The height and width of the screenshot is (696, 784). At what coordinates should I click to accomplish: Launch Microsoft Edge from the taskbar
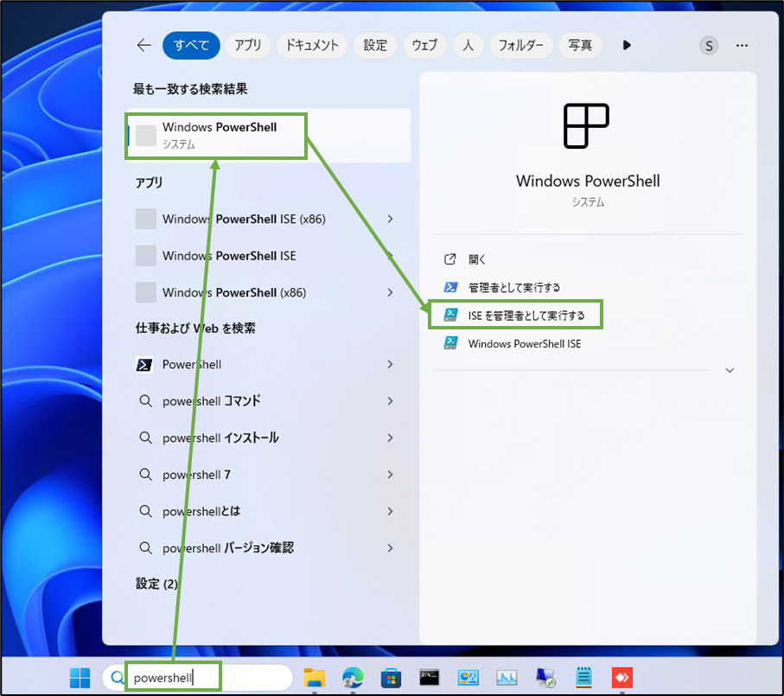(353, 678)
